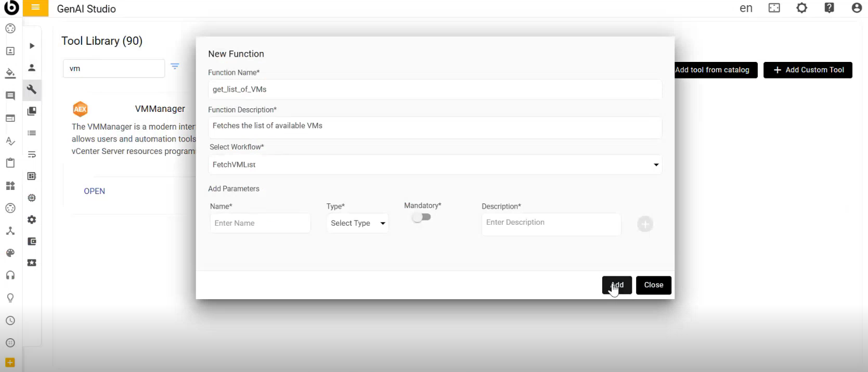
Task: Click the tool search box containing vm
Action: pyautogui.click(x=114, y=68)
